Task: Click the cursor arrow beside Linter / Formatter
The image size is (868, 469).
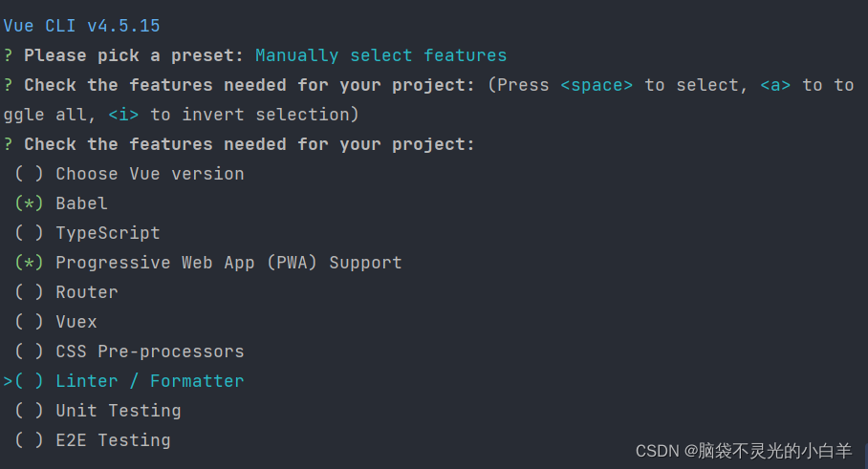Action: (x=8, y=381)
